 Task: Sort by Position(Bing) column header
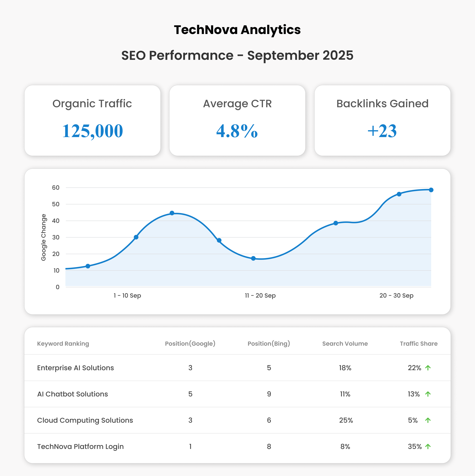269,344
